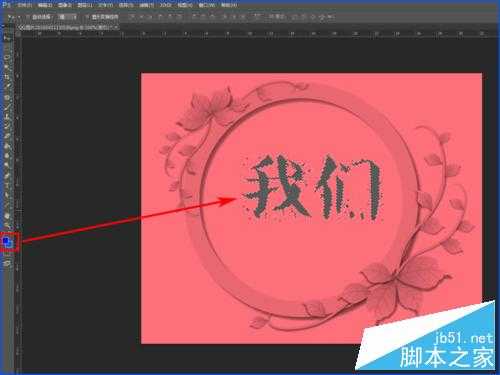Open the 窗口 (Window) menu
The width and height of the screenshot is (500, 375).
coord(207,5)
